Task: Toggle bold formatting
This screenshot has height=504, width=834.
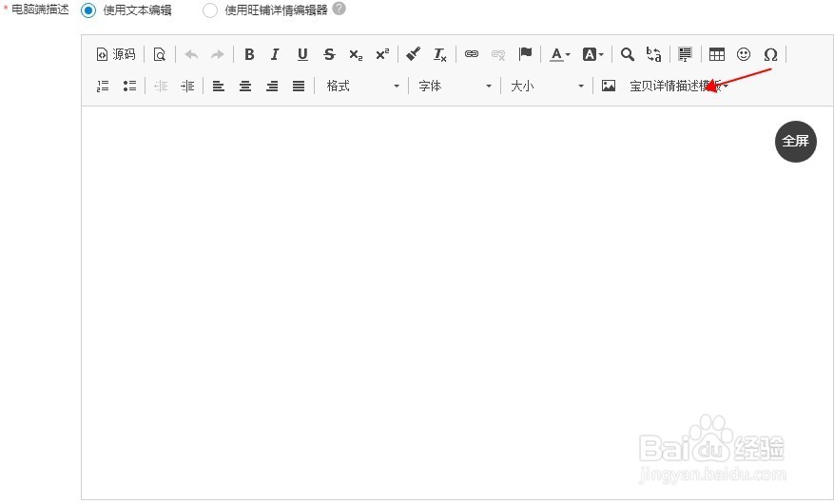Action: click(x=249, y=54)
